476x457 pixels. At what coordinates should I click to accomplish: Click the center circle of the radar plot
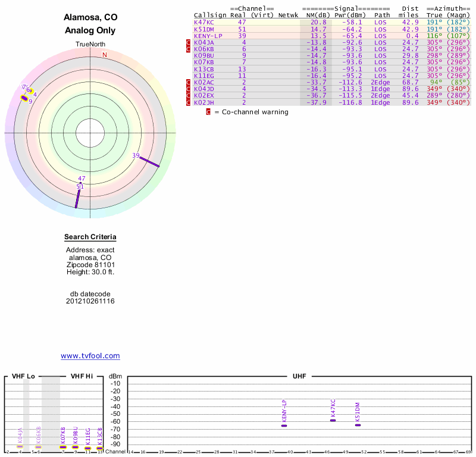coord(90,132)
